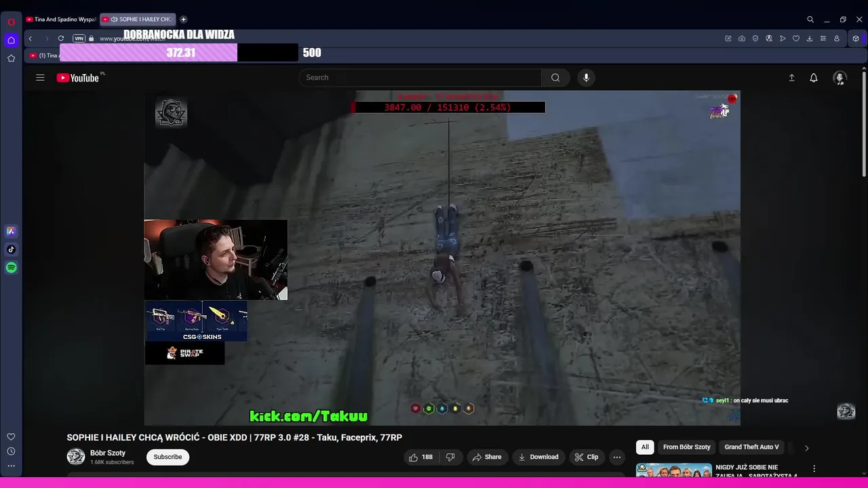Screen dimensions: 868x488
Task: Open the Opera account profile icon
Action: point(837,39)
